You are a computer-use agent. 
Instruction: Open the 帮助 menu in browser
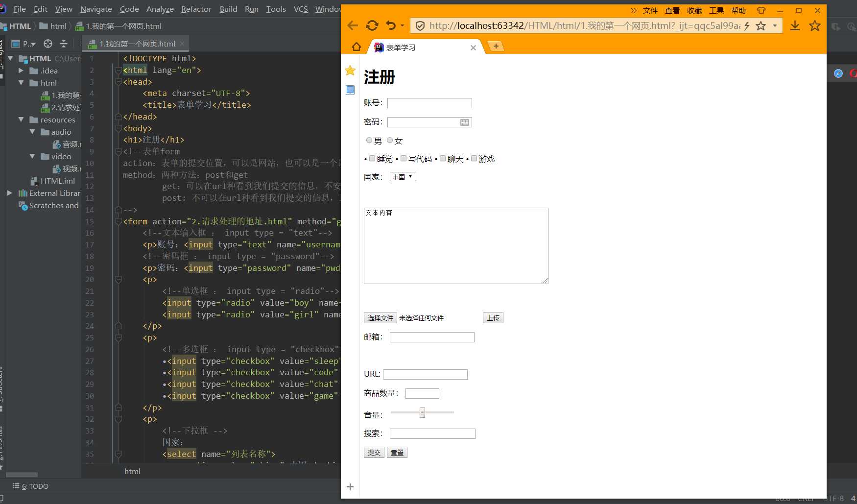click(738, 10)
